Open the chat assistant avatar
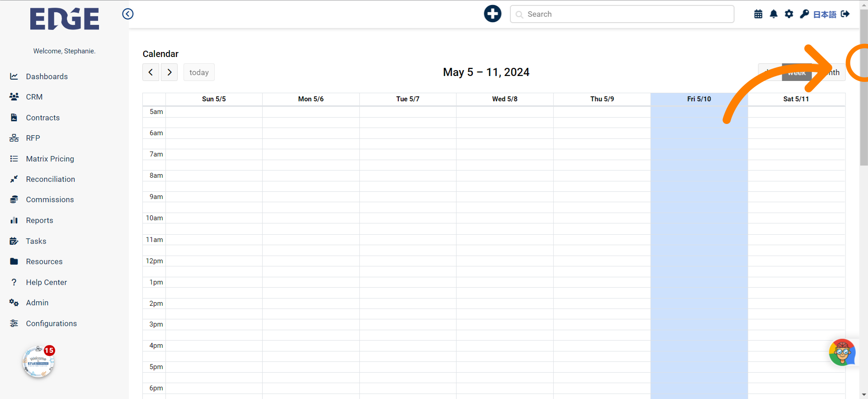This screenshot has height=399, width=868. tap(842, 352)
